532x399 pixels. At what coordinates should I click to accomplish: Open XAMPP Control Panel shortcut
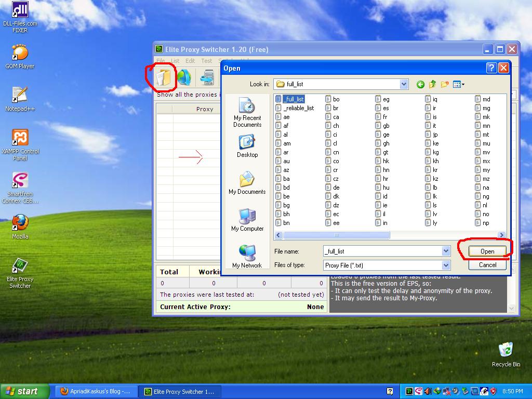click(x=20, y=145)
